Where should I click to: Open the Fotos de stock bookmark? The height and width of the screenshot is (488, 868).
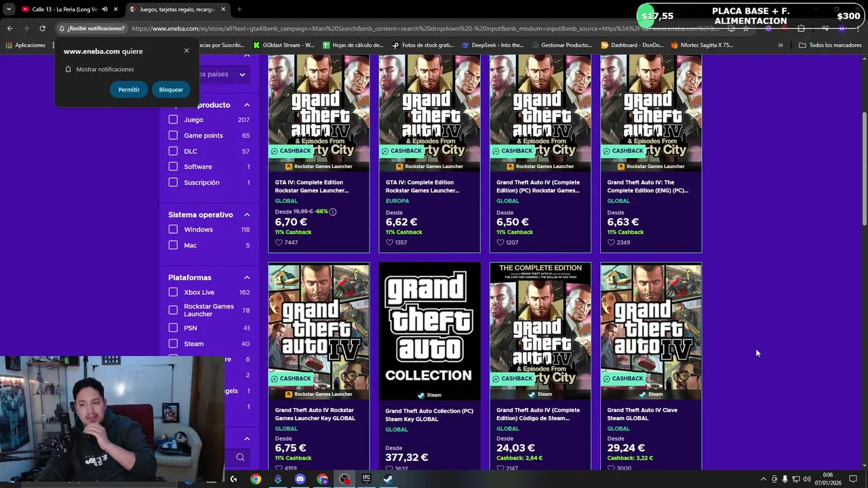pyautogui.click(x=422, y=45)
